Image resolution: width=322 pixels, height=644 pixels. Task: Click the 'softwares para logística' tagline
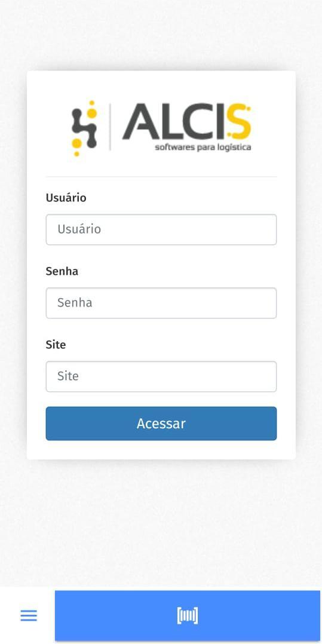[203, 146]
